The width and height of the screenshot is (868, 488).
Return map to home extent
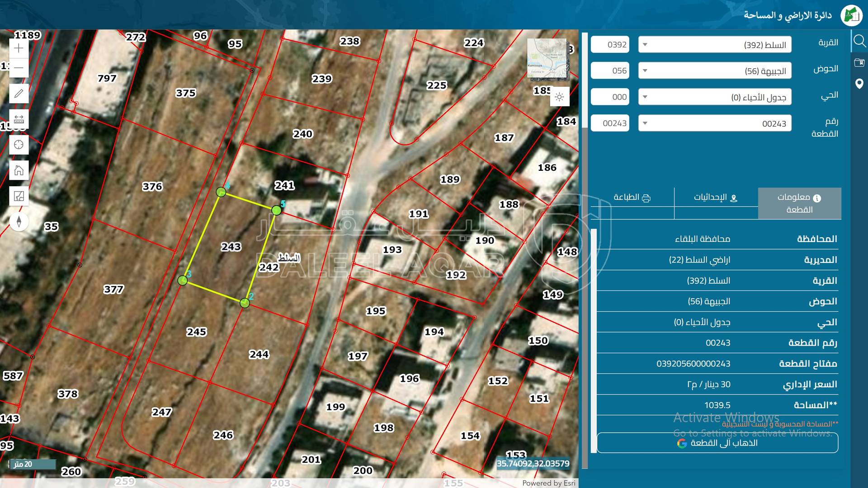(19, 170)
